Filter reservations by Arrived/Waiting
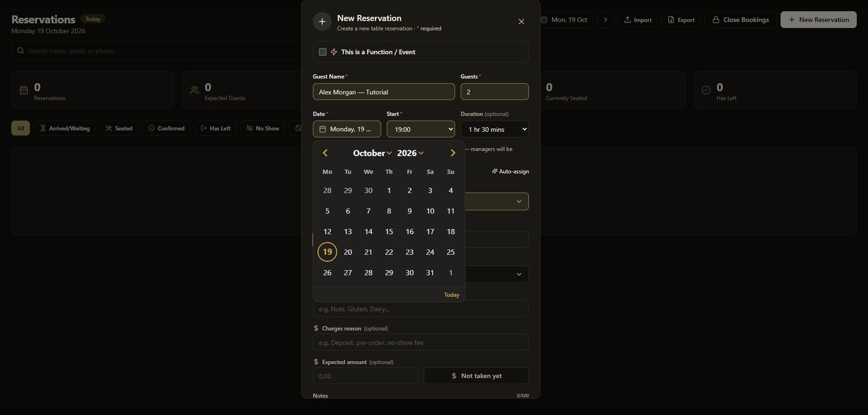The width and height of the screenshot is (868, 415). click(x=65, y=128)
